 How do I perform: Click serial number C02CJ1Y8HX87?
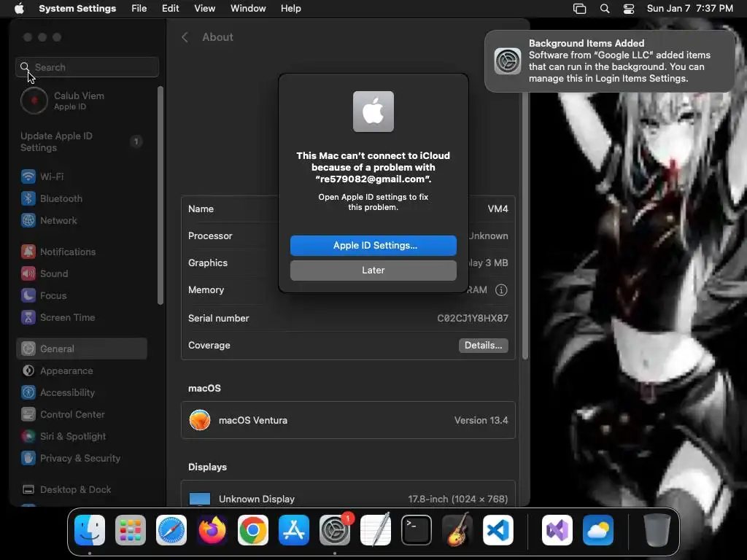click(x=473, y=318)
